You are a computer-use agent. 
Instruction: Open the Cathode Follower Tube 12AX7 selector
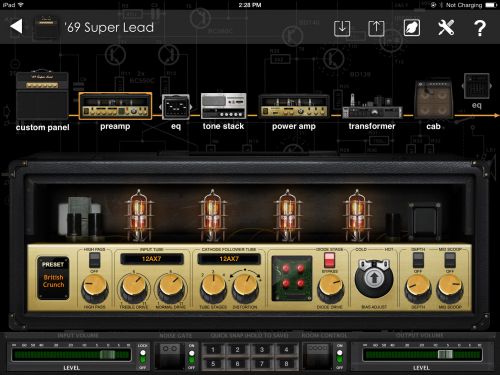(229, 259)
